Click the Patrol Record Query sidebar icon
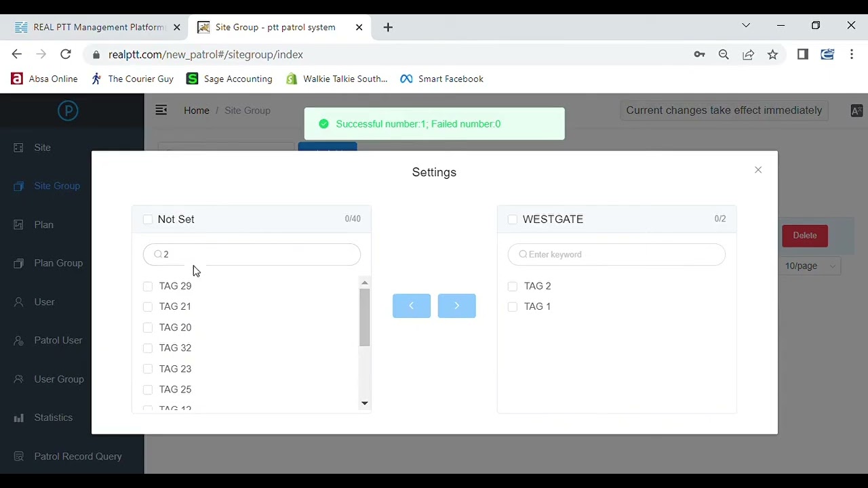This screenshot has width=868, height=488. click(x=19, y=456)
